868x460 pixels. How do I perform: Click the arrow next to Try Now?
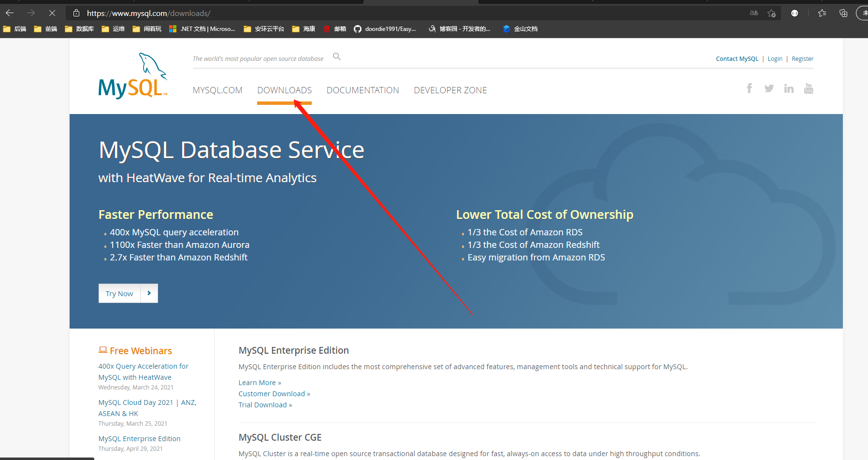point(149,293)
